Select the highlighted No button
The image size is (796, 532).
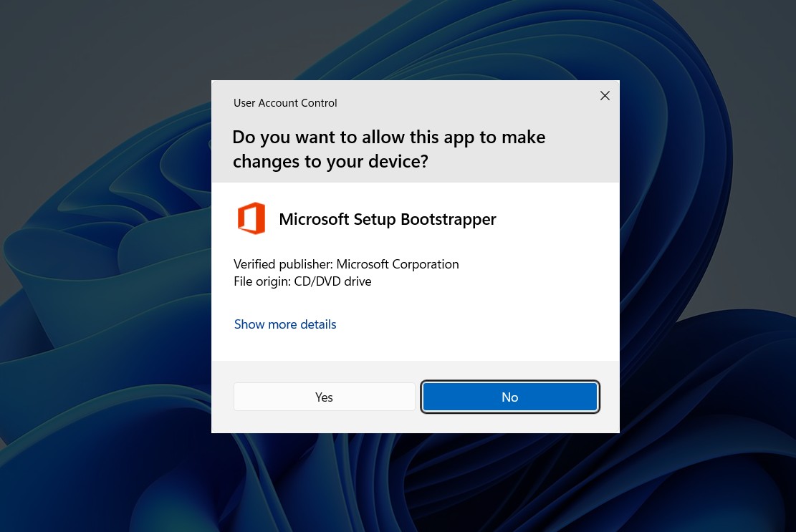[510, 397]
